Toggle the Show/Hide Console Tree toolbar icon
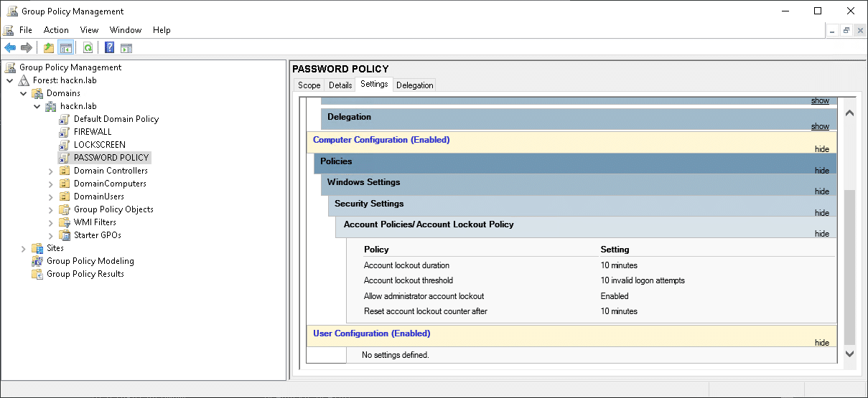Viewport: 868px width, 398px height. point(65,48)
